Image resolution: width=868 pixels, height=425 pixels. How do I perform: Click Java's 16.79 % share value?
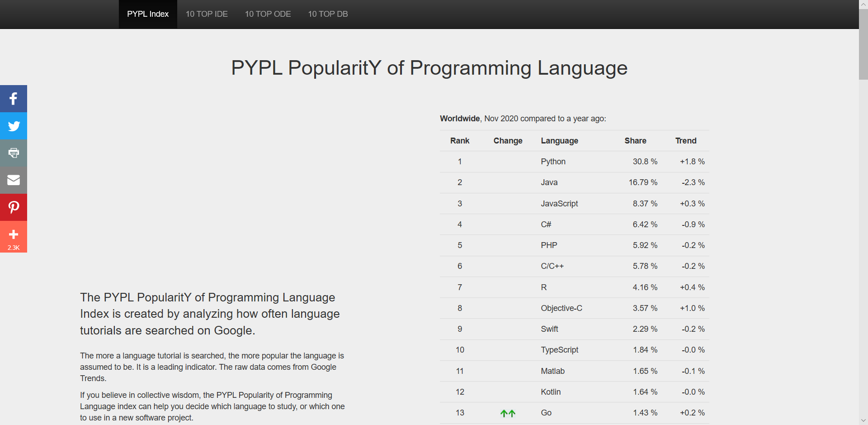[x=643, y=182]
